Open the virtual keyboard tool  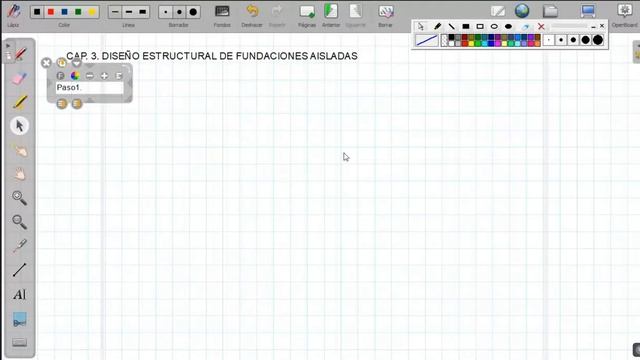[x=19, y=342]
